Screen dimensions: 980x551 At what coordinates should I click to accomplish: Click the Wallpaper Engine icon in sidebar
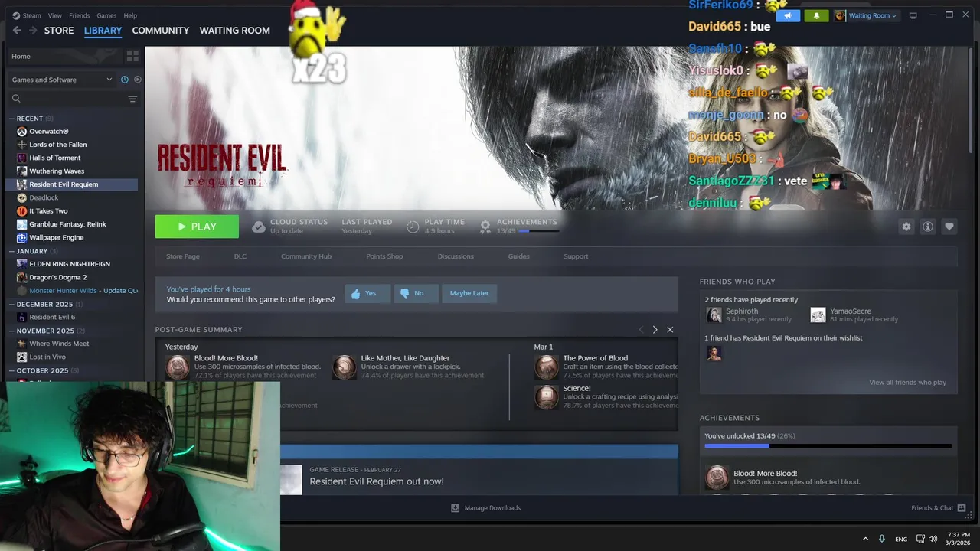22,237
